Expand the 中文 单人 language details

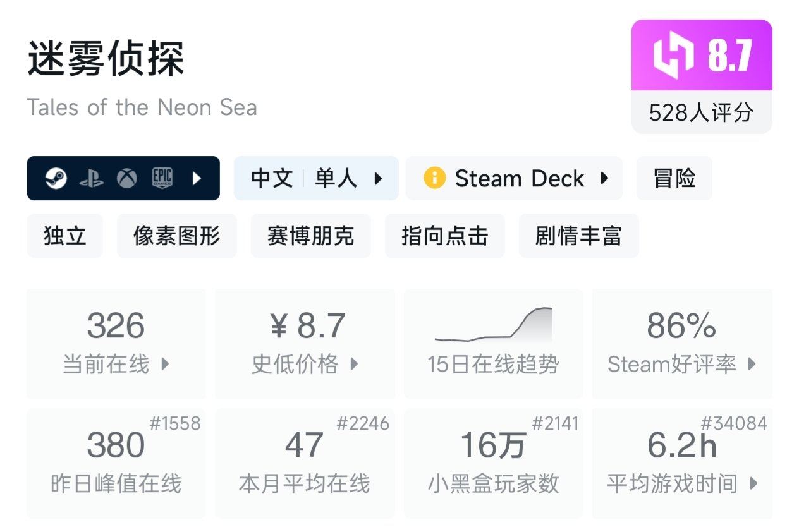click(x=316, y=179)
